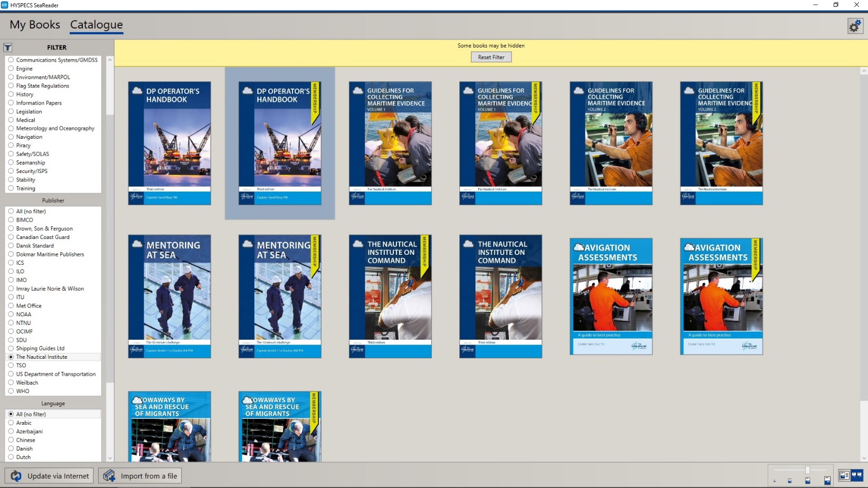Select 'Imray Laurie Norie & Wilson' label
Image resolution: width=868 pixels, height=488 pixels.
coord(50,289)
